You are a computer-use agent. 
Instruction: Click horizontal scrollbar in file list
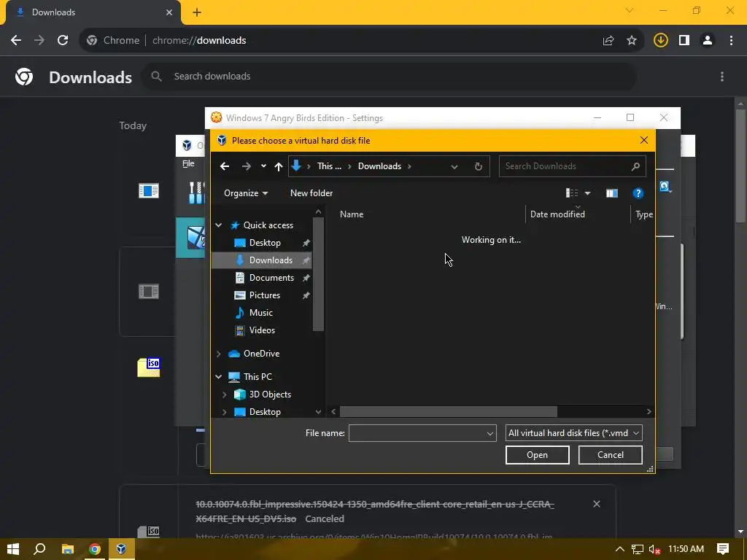click(449, 411)
